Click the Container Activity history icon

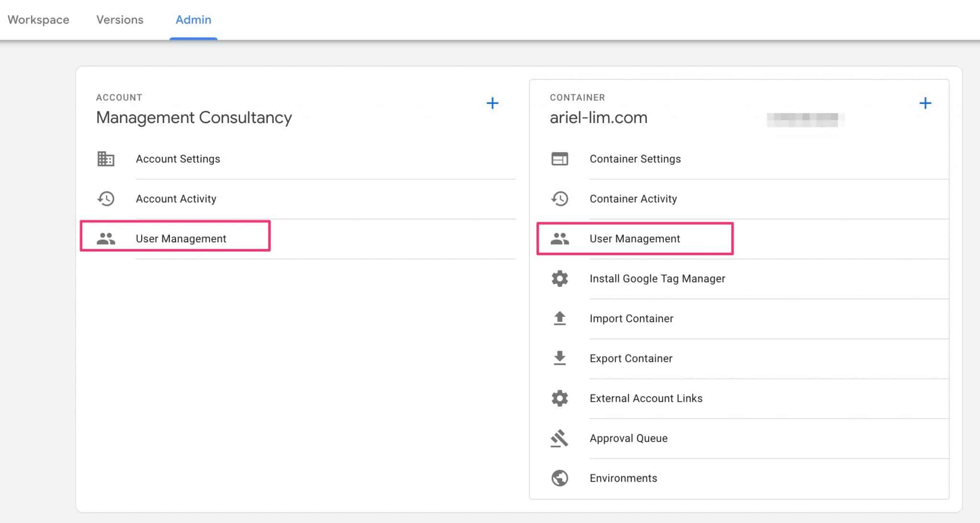point(559,198)
